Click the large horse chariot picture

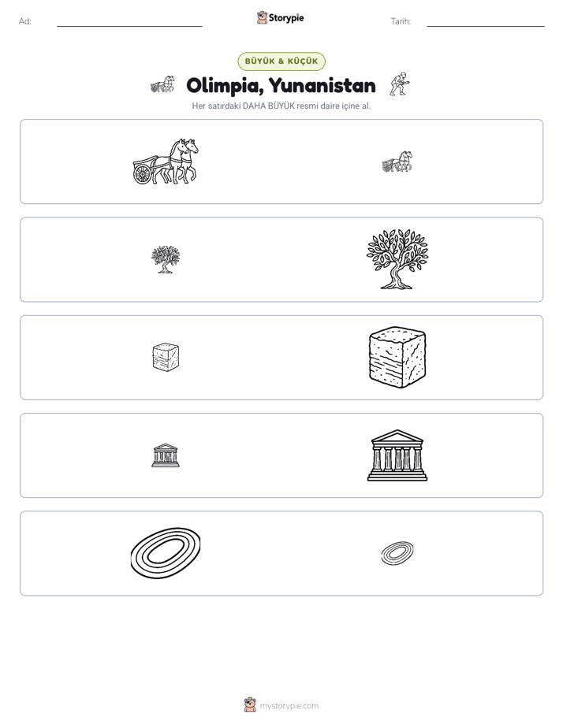[x=166, y=162]
